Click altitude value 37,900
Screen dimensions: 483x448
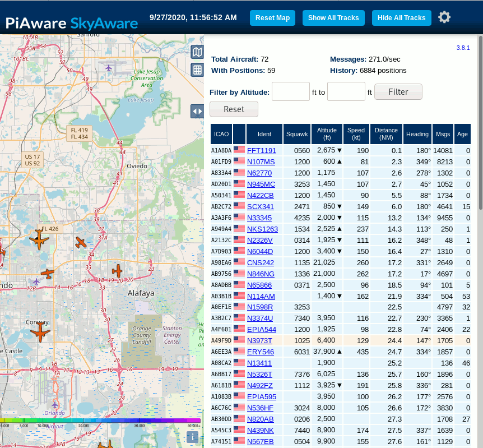pos(324,352)
